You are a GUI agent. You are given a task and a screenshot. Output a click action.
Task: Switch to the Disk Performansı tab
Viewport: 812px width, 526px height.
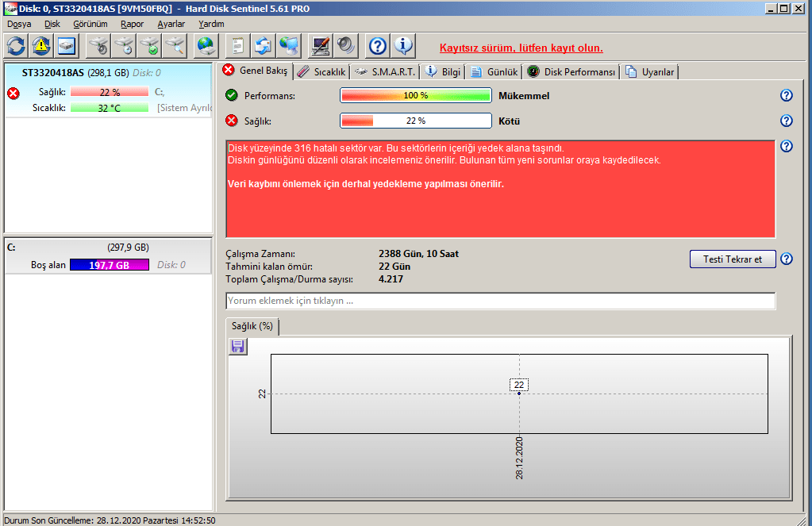coord(571,72)
